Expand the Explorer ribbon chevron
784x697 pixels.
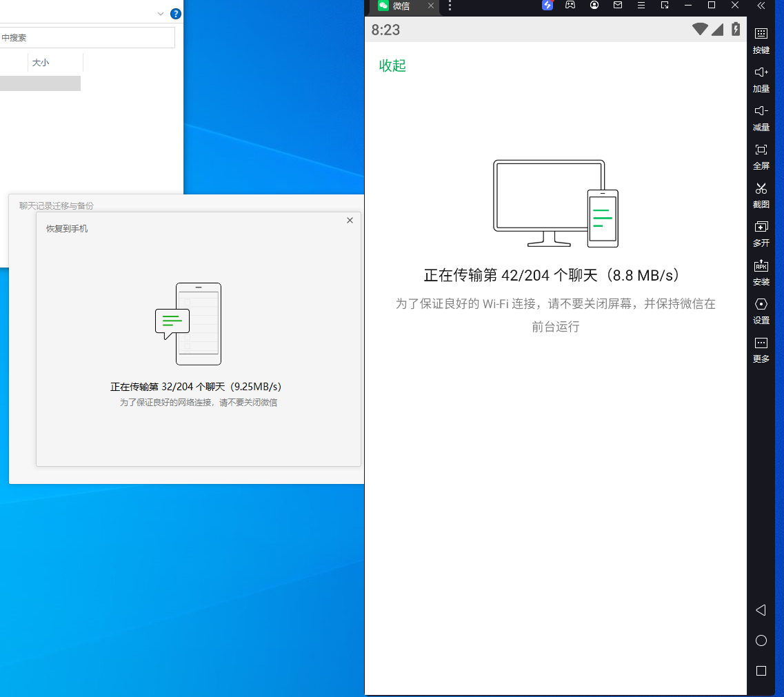tap(161, 14)
